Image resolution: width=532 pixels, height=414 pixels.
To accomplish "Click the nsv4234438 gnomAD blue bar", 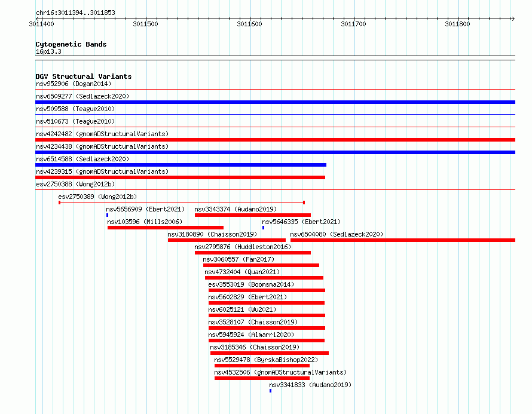I will click(275, 152).
